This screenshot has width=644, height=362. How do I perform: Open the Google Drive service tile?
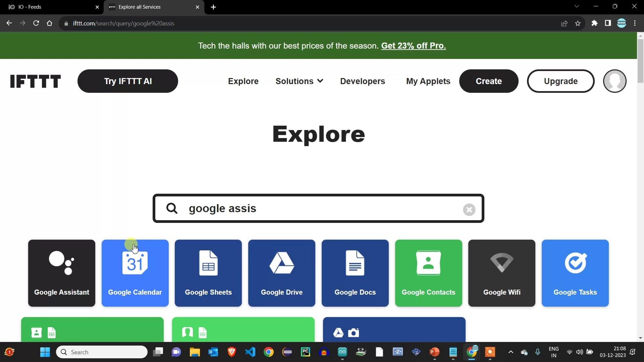(x=282, y=273)
